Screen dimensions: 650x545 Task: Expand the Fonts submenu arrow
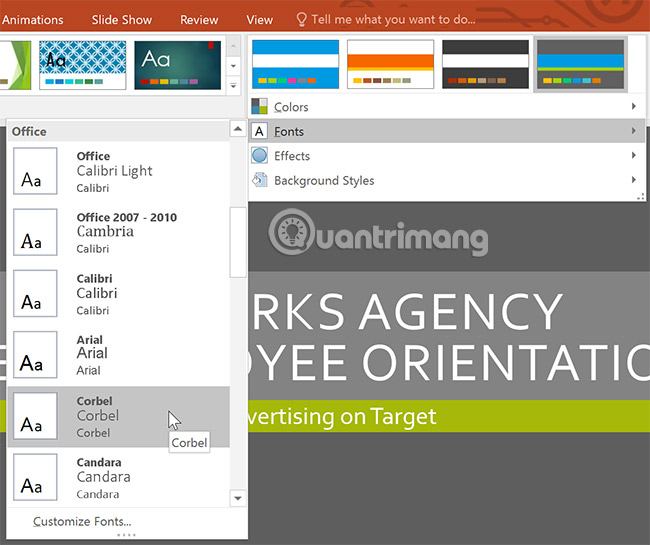(633, 131)
